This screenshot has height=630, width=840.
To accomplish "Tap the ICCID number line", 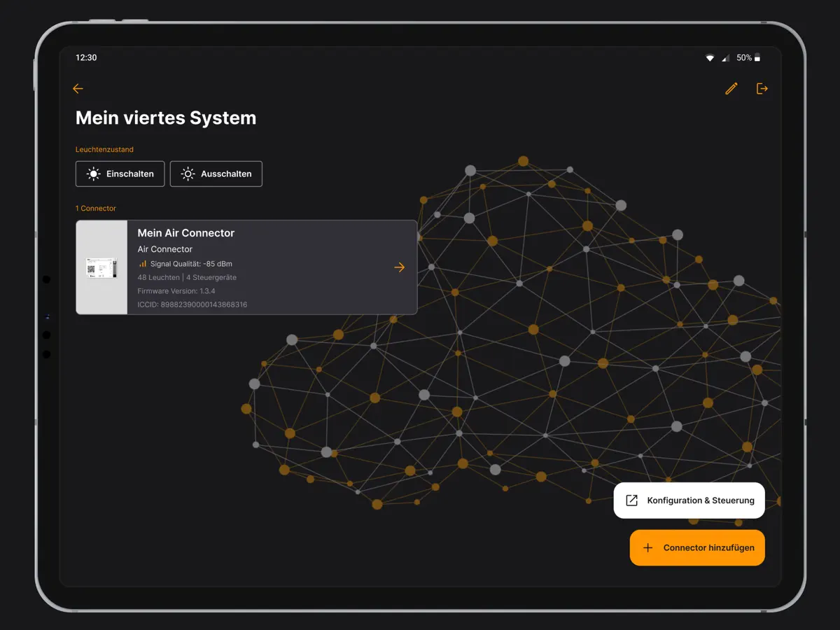I will pos(192,304).
